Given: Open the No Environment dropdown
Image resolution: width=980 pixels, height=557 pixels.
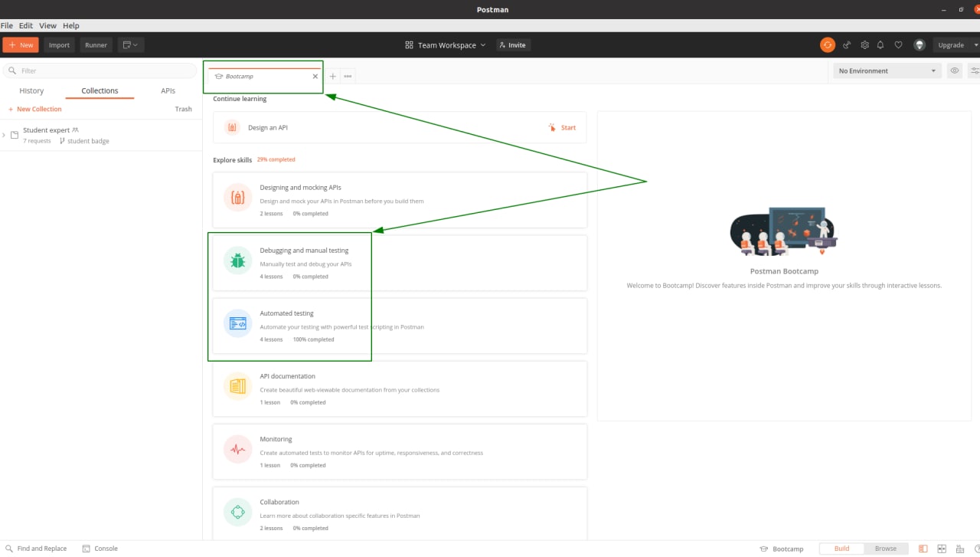Looking at the screenshot, I should 887,70.
